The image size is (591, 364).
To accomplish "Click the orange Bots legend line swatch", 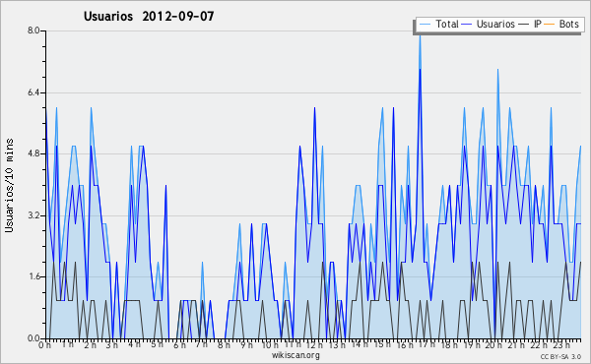I will [x=550, y=25].
